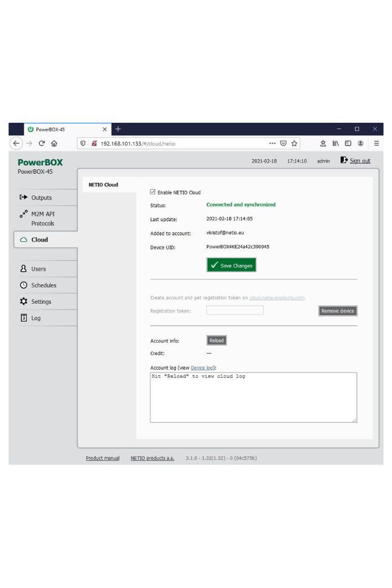Open M2M API Protocols section
Image resolution: width=392 pixels, height=588 pixels.
tap(42, 218)
